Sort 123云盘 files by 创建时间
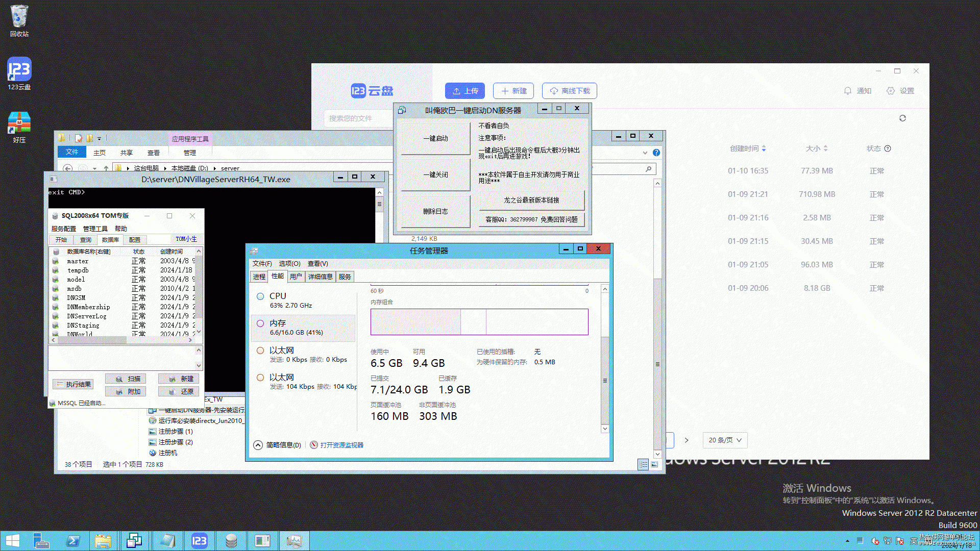The height and width of the screenshot is (551, 980). coord(748,148)
